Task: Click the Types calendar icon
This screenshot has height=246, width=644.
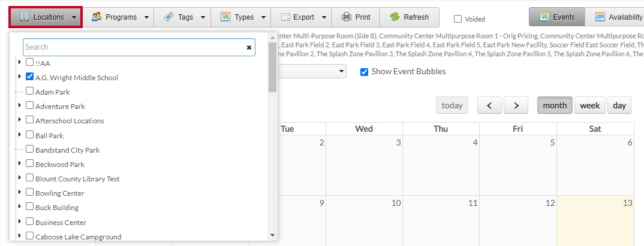Action: coord(225,17)
